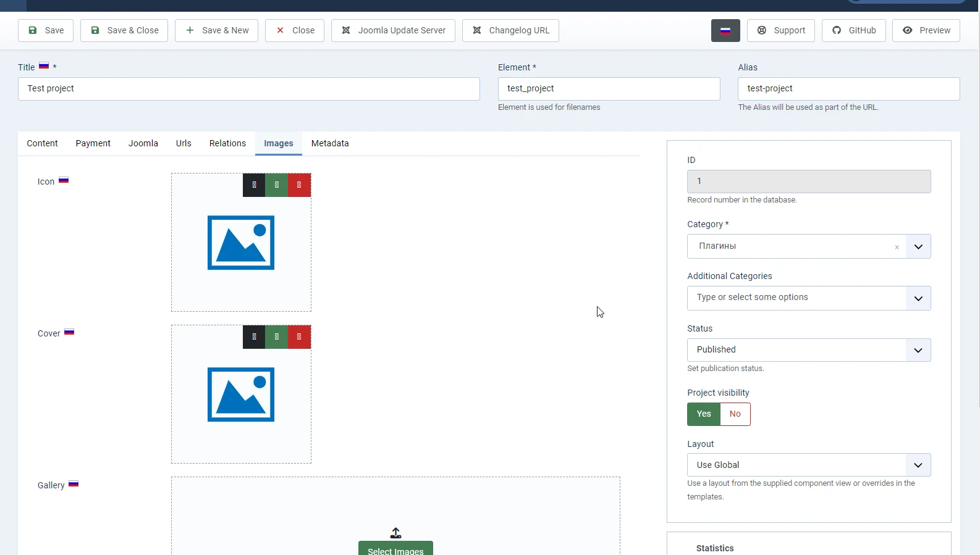The width and height of the screenshot is (980, 555).
Task: Switch to the Content tab
Action: (42, 143)
